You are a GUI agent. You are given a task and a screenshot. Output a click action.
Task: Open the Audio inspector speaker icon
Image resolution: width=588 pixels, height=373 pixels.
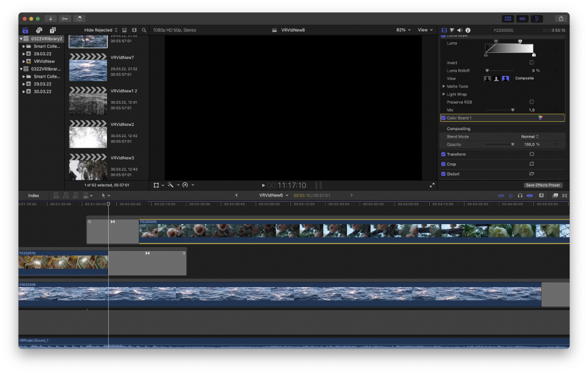(460, 30)
